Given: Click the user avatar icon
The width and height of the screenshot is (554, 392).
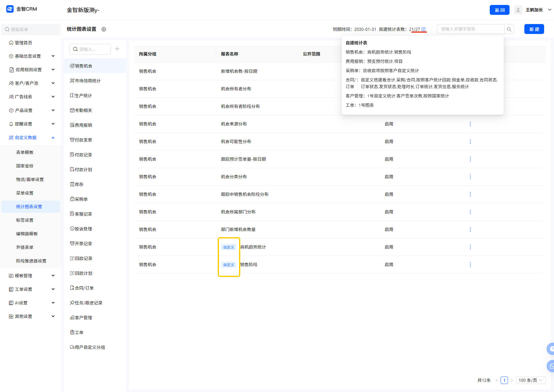Looking at the screenshot, I should point(518,10).
